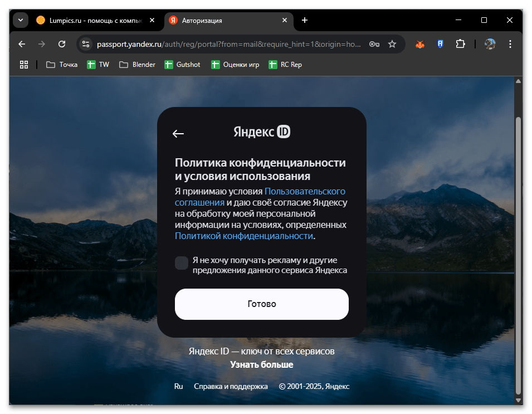Open site information icon in address bar
This screenshot has height=414, width=532.
coord(86,44)
